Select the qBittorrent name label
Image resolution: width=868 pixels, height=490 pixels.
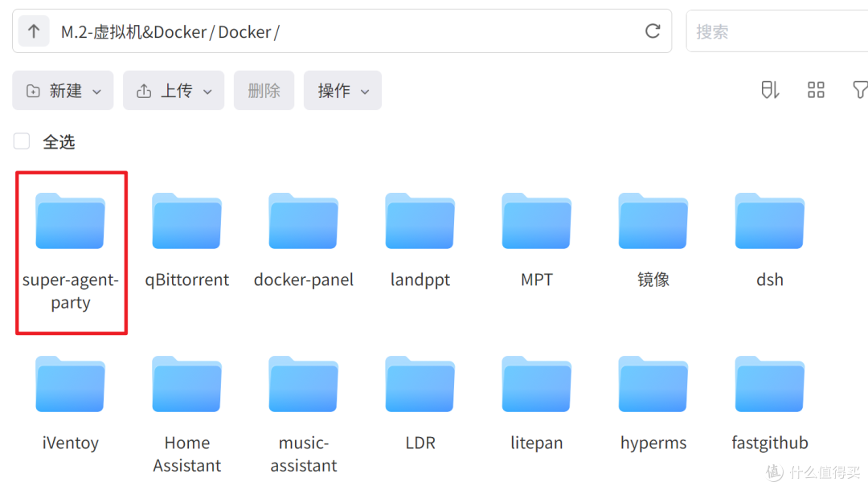pyautogui.click(x=187, y=280)
